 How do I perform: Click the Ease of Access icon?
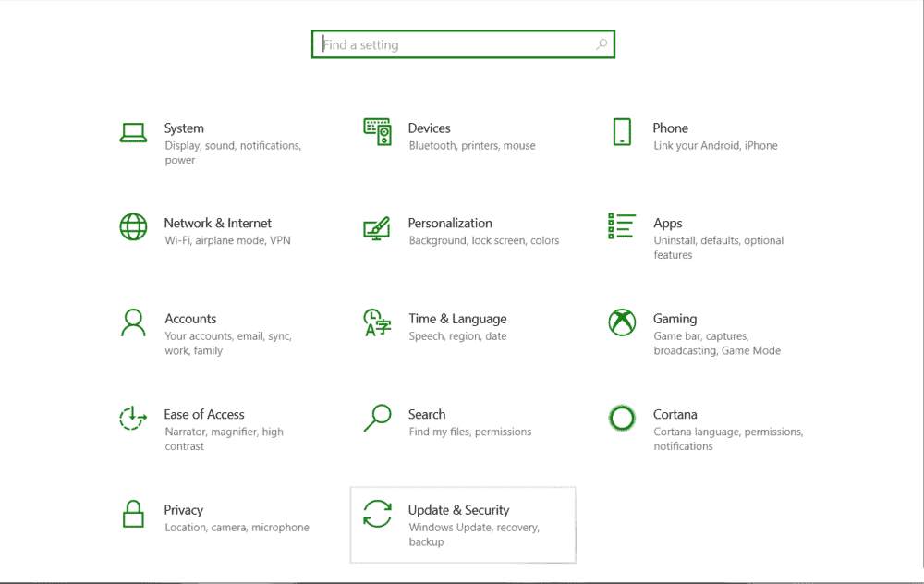click(x=133, y=419)
